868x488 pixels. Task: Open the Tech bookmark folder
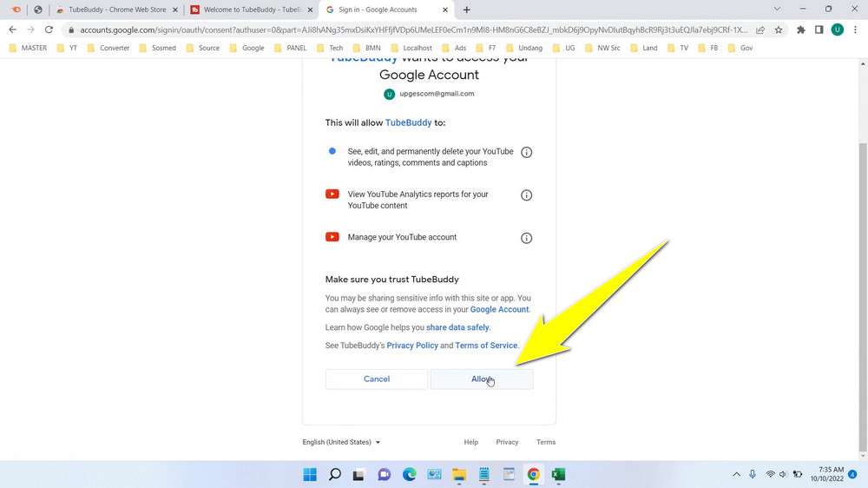[330, 48]
